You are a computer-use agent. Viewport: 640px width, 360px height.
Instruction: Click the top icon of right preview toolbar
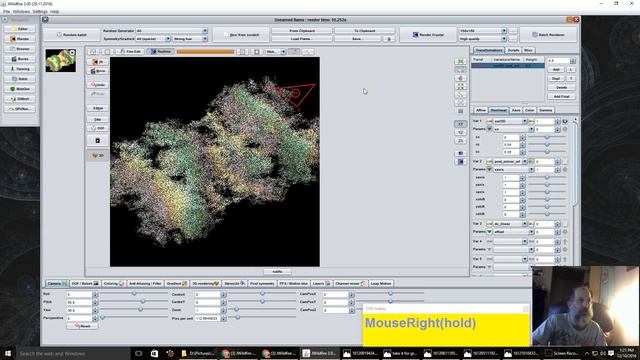point(460,61)
